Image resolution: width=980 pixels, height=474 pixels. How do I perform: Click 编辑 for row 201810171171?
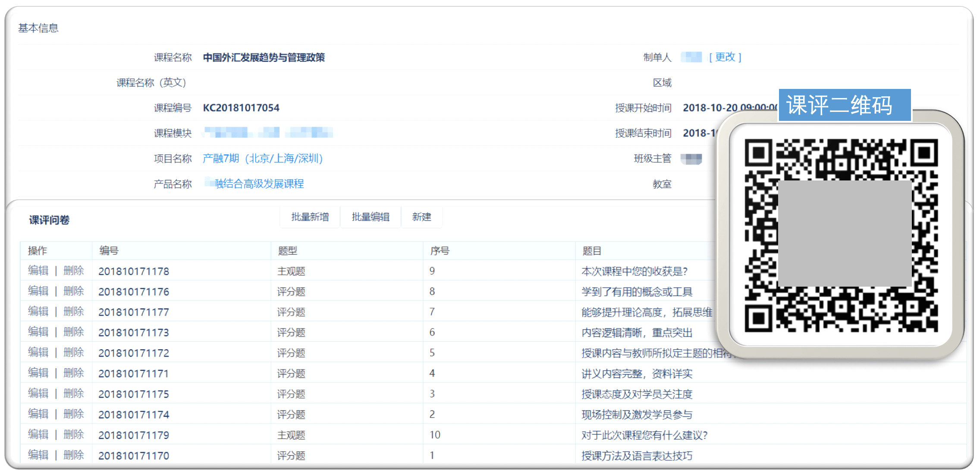pos(38,373)
